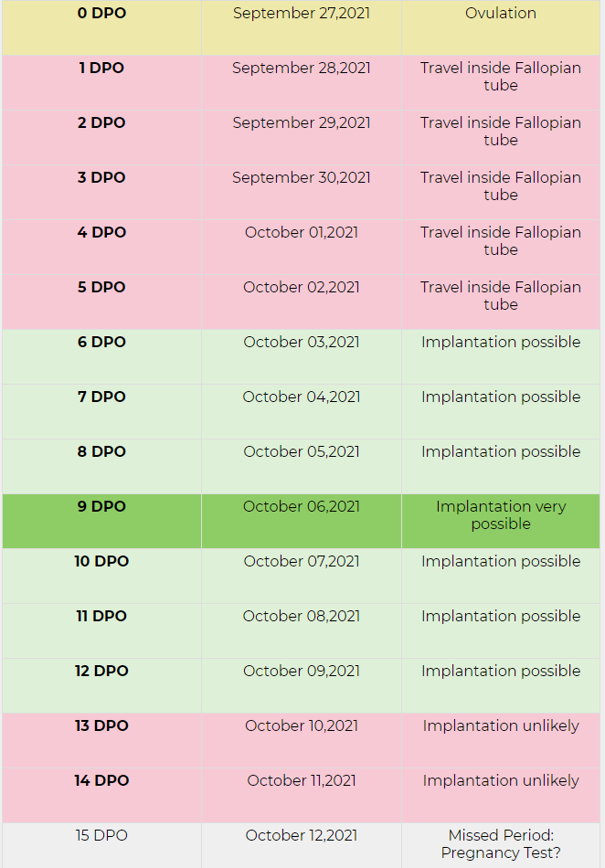Select the 9 DPO highlighted label
Viewport: 605px width, 868px height.
point(101,507)
